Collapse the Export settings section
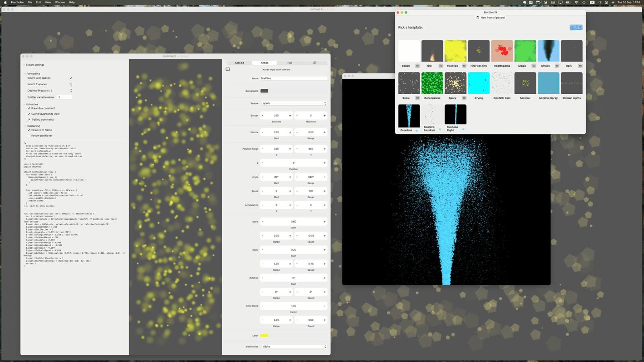This screenshot has height=362, width=644. (24, 65)
